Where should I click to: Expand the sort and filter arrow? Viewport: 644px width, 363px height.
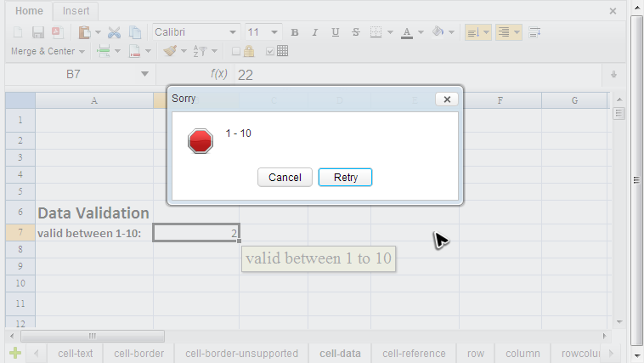[214, 51]
